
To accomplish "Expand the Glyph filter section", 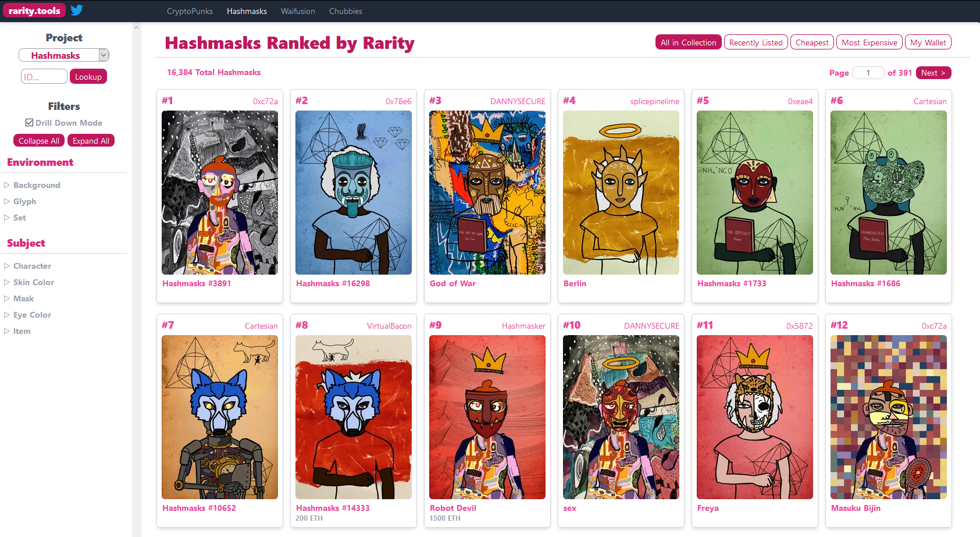I will [x=7, y=201].
